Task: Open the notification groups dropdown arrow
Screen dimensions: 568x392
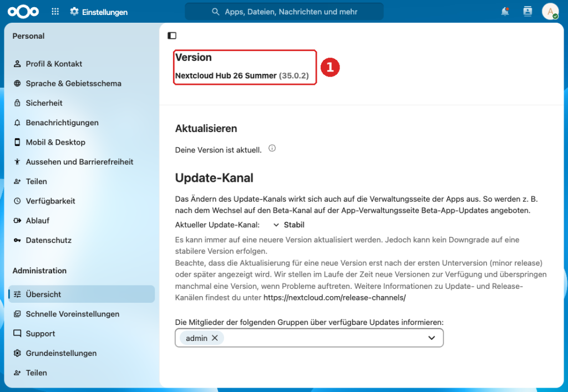Action: point(432,338)
